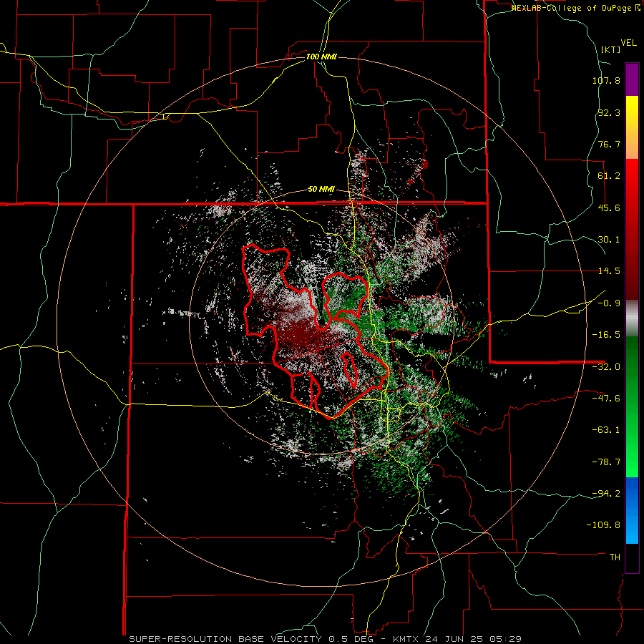
Task: Click the 100 NMI range ring label
Action: [x=321, y=57]
